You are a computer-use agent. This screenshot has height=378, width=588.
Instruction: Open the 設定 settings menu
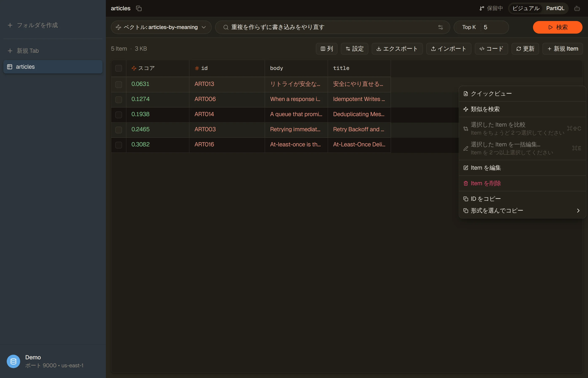[354, 49]
